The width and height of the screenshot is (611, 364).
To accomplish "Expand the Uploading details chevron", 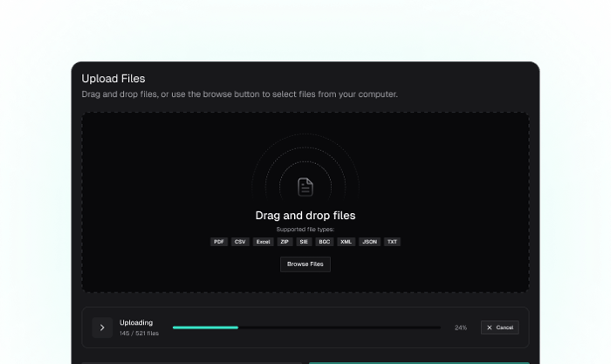I will pos(102,327).
